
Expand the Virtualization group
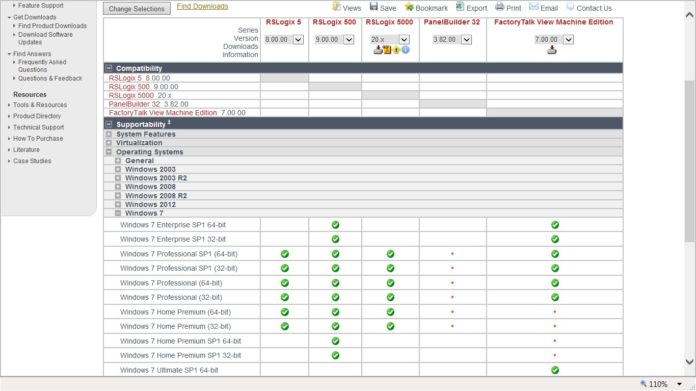click(x=109, y=143)
